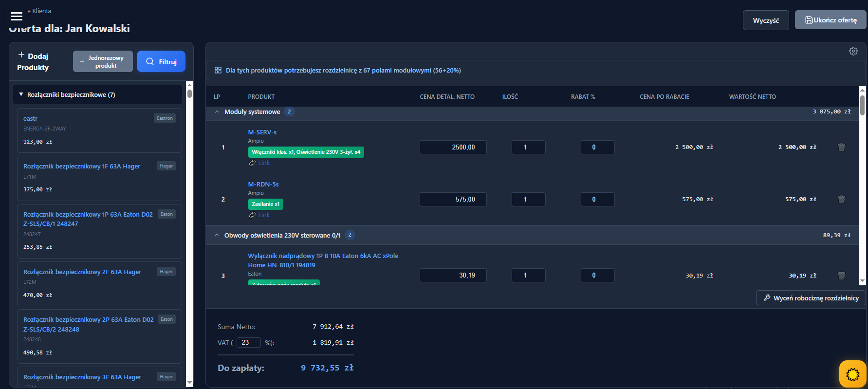868x389 pixels.
Task: Collapse the Rozłączniki bezpiecznikowe category
Action: (x=21, y=94)
